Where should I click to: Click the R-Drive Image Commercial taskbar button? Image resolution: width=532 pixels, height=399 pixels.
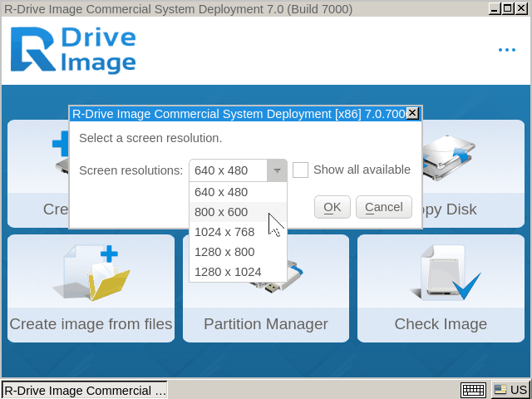(85, 391)
